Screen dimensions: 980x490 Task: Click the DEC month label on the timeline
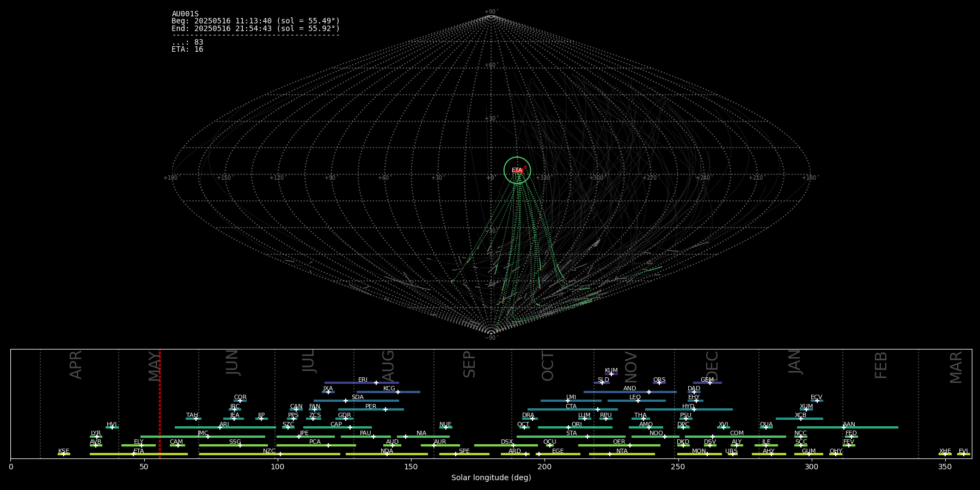[x=712, y=366]
